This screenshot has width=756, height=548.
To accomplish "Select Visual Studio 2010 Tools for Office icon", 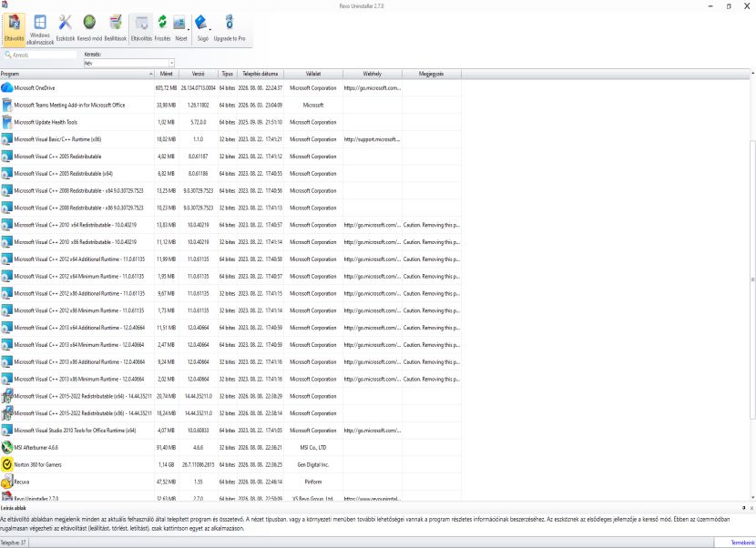I will pos(6,431).
